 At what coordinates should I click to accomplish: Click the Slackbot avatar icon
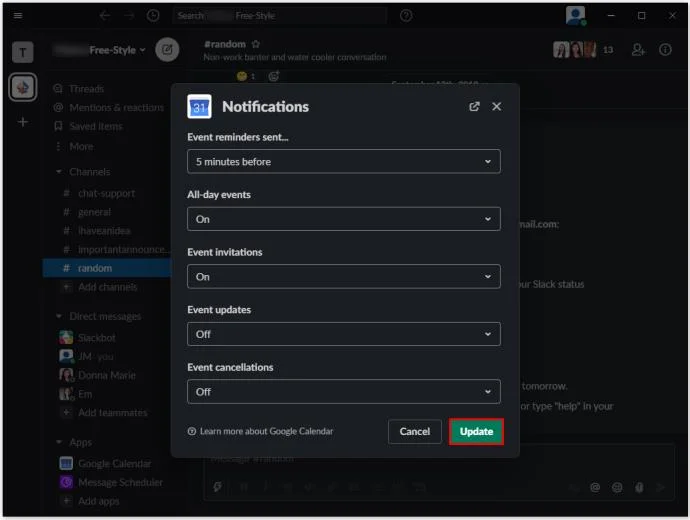(66, 337)
